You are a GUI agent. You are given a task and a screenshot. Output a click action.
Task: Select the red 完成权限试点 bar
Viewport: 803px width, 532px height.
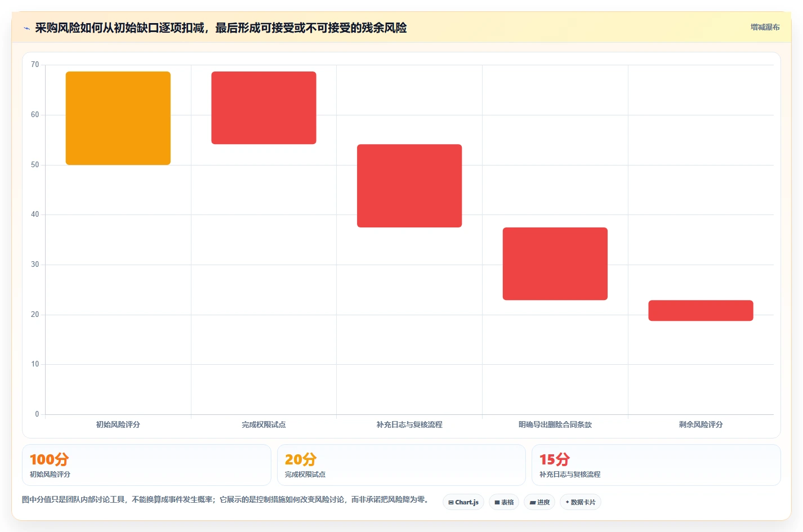coord(264,108)
